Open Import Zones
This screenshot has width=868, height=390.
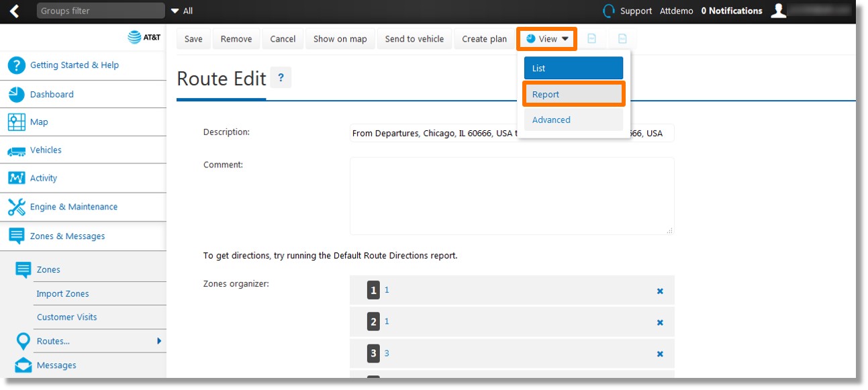click(x=63, y=294)
